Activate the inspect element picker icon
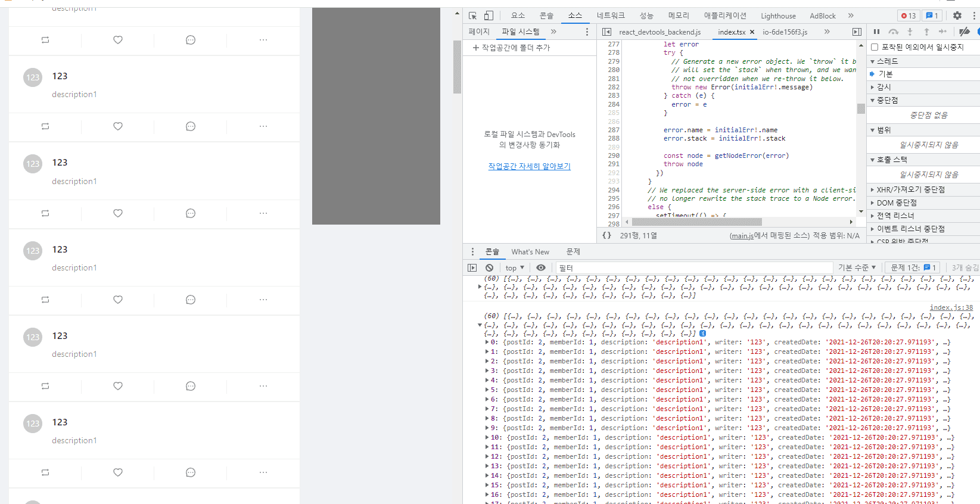This screenshot has width=980, height=504. [472, 16]
